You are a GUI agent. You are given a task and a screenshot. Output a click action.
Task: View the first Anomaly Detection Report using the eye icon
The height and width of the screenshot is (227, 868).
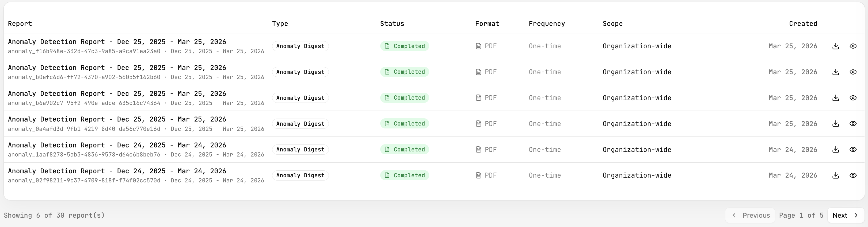pyautogui.click(x=853, y=46)
